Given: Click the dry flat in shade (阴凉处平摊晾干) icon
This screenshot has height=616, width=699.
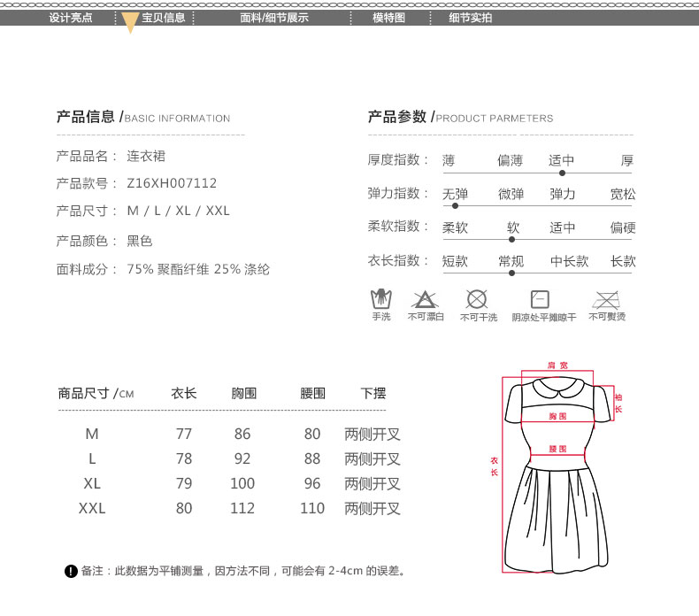Looking at the screenshot, I should 540,299.
